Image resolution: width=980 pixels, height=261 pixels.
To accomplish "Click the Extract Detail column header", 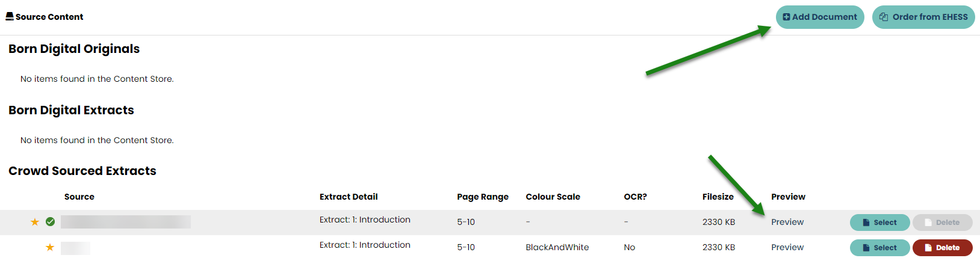I will 349,197.
